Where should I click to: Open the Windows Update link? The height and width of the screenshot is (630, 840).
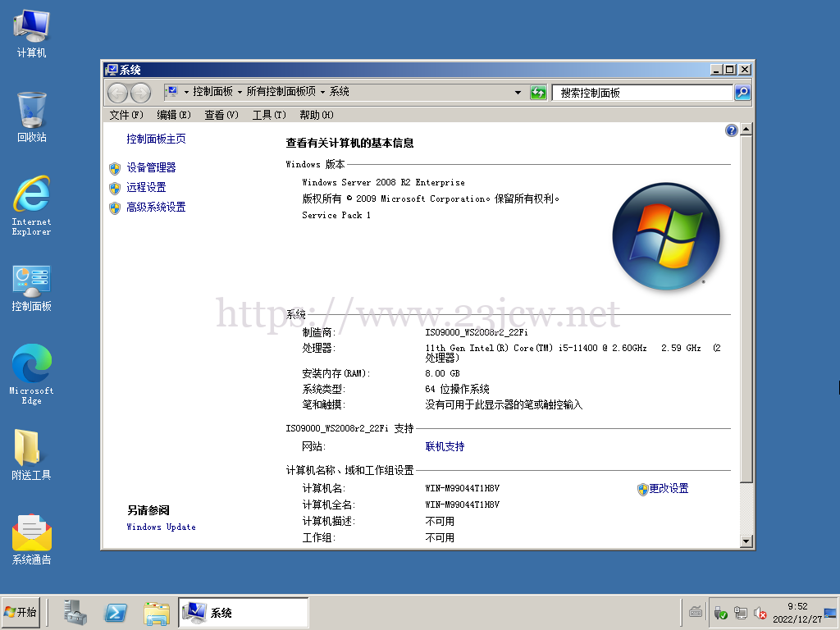tap(162, 527)
